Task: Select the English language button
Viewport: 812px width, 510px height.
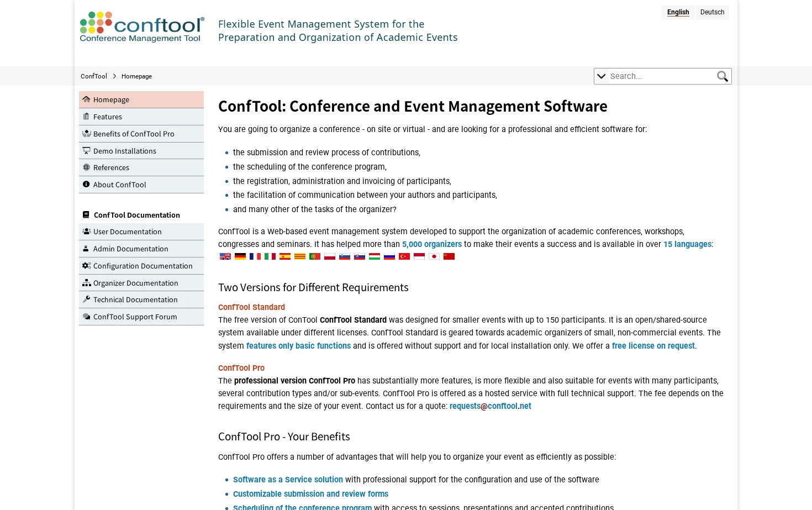Action: 678,12
